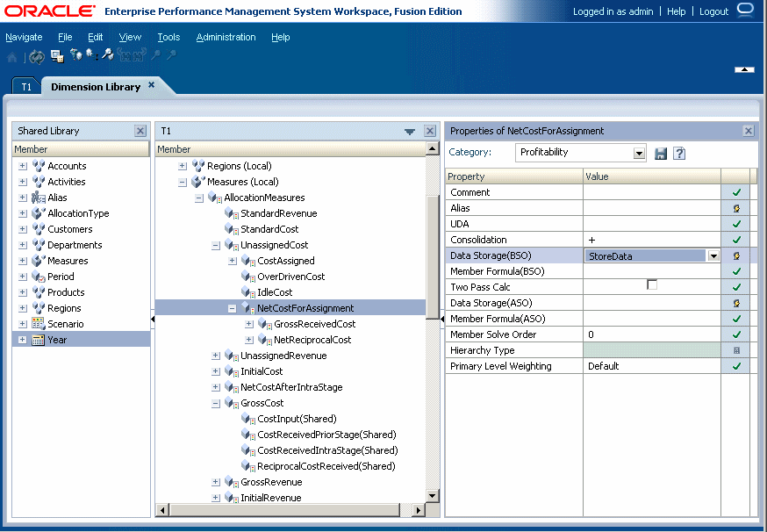Click the Logout link
The height and width of the screenshot is (532, 767).
713,11
